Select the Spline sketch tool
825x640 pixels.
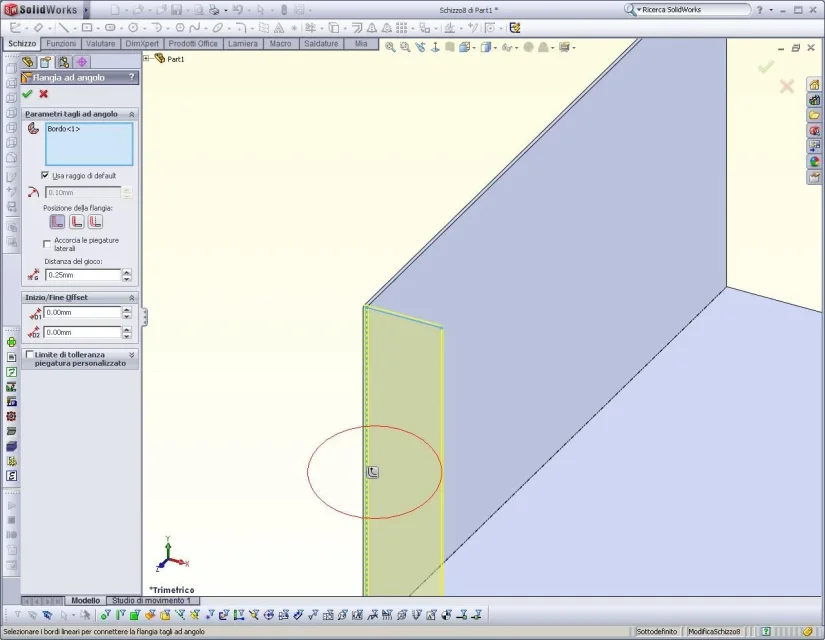click(195, 28)
